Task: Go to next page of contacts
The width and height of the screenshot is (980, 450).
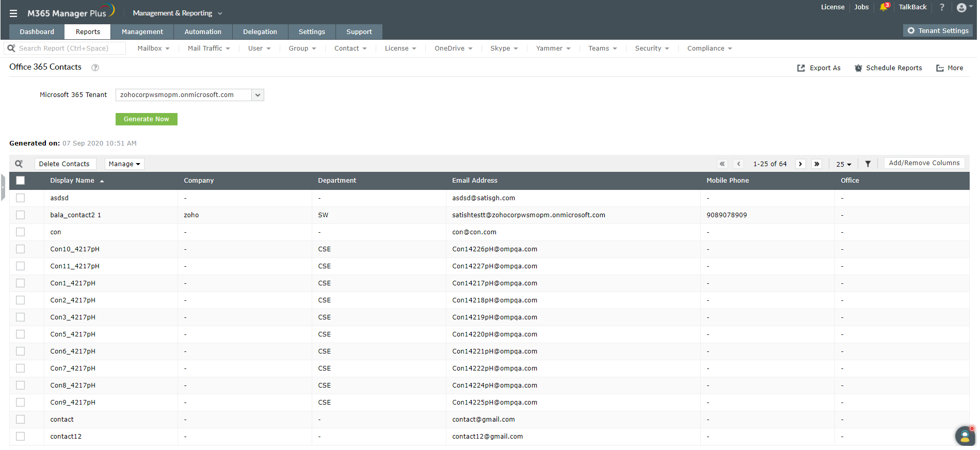Action: coord(800,164)
